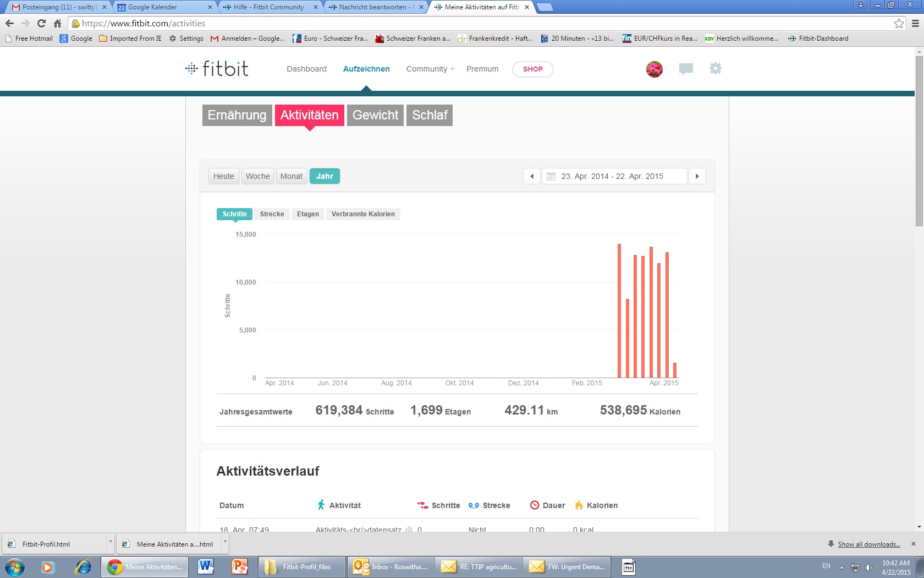
Task: Close the downloads bar
Action: [x=914, y=544]
